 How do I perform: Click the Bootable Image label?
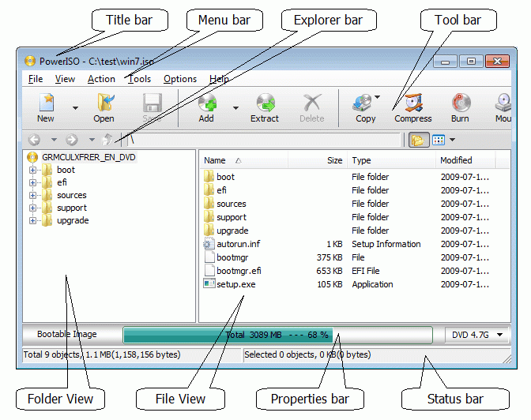click(66, 334)
